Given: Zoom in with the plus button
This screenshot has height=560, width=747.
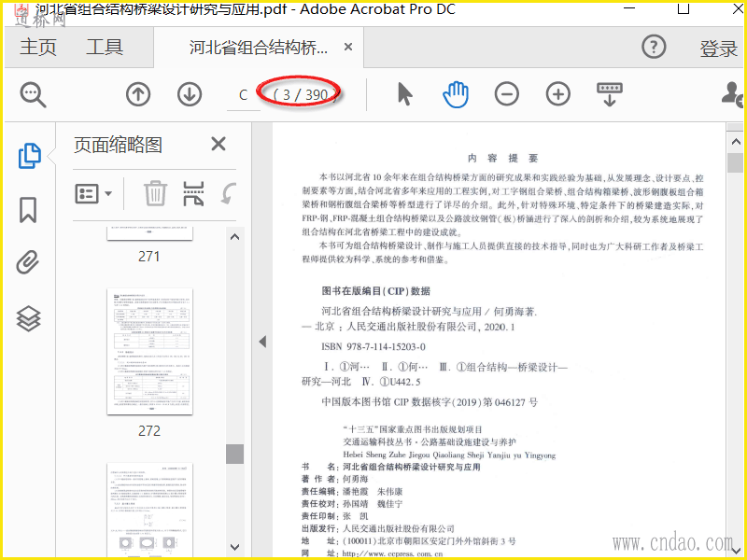Looking at the screenshot, I should click(x=557, y=94).
